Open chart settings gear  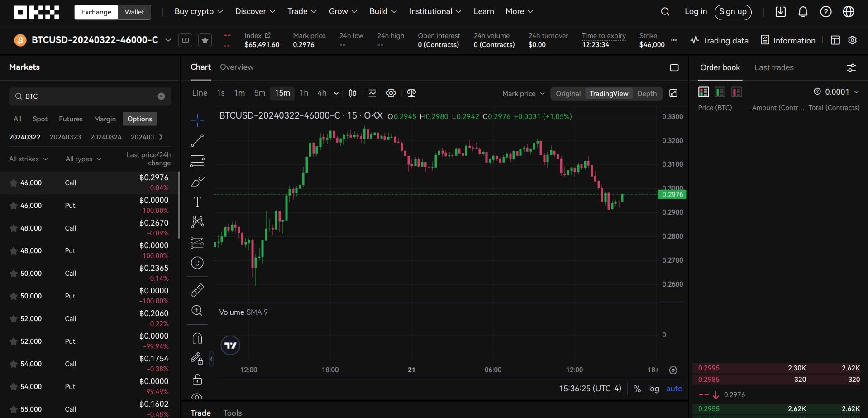tap(391, 93)
